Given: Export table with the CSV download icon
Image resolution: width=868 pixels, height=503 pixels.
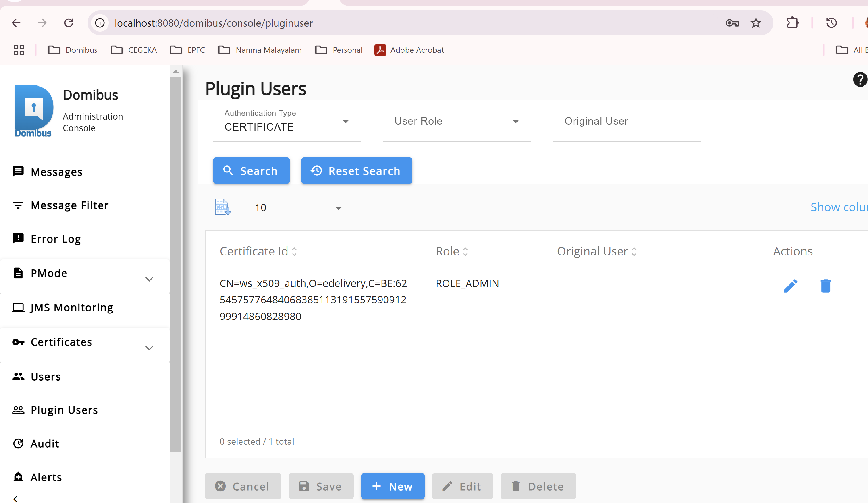Looking at the screenshot, I should [x=223, y=207].
